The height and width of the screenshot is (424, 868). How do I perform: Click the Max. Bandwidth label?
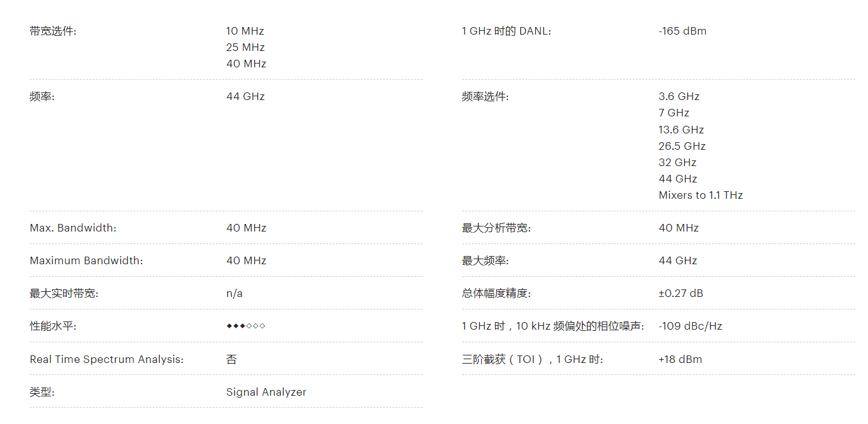pos(73,228)
